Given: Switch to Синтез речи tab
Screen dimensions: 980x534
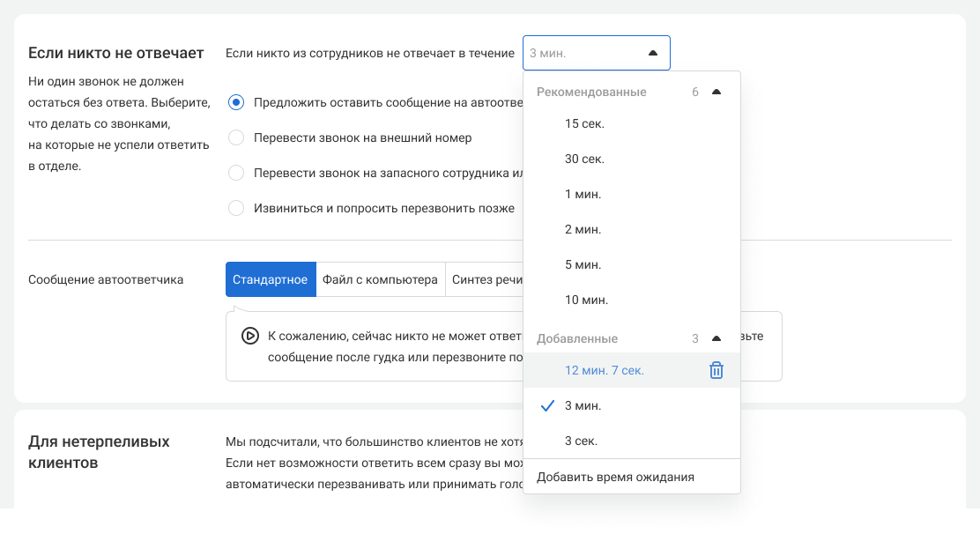Looking at the screenshot, I should (486, 280).
